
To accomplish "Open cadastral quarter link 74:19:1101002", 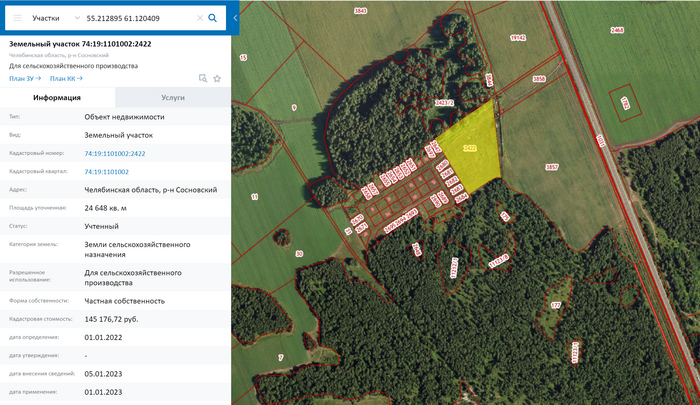I will coord(106,171).
